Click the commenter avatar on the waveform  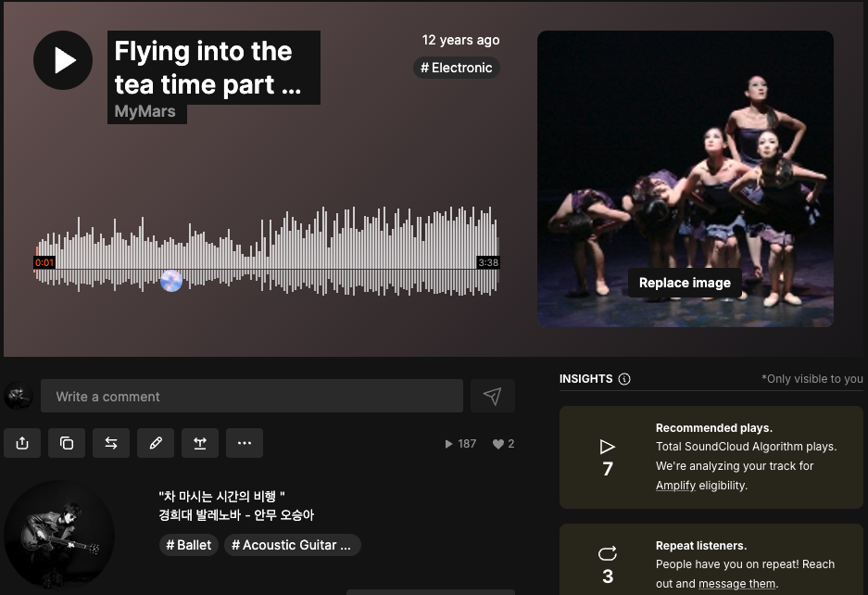point(171,281)
